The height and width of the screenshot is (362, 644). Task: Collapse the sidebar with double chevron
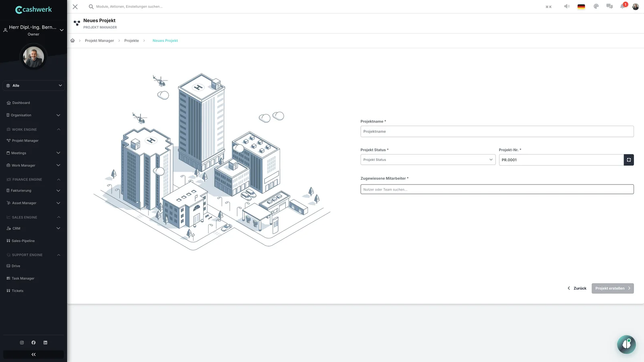(x=33, y=354)
